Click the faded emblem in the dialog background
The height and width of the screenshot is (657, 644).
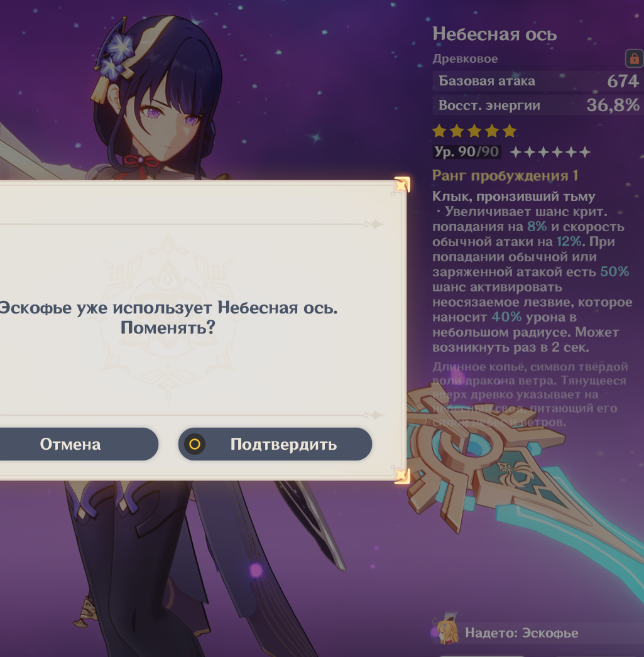[x=168, y=318]
